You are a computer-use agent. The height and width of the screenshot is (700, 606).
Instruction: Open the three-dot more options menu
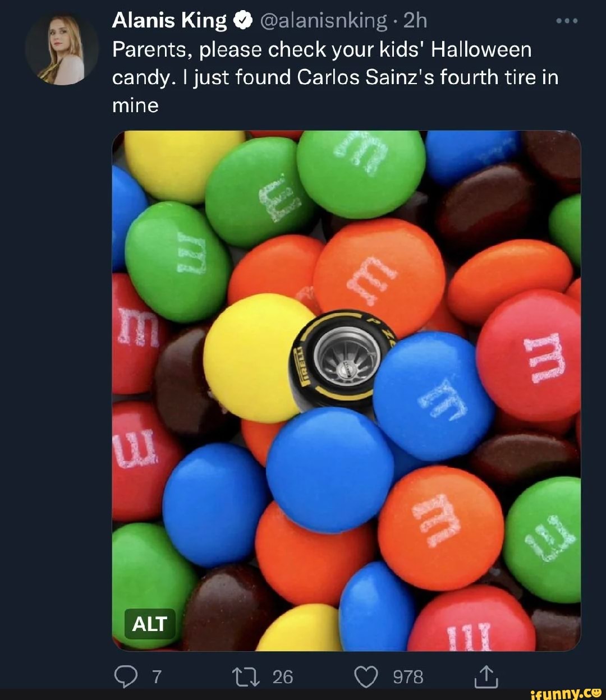pos(566,21)
